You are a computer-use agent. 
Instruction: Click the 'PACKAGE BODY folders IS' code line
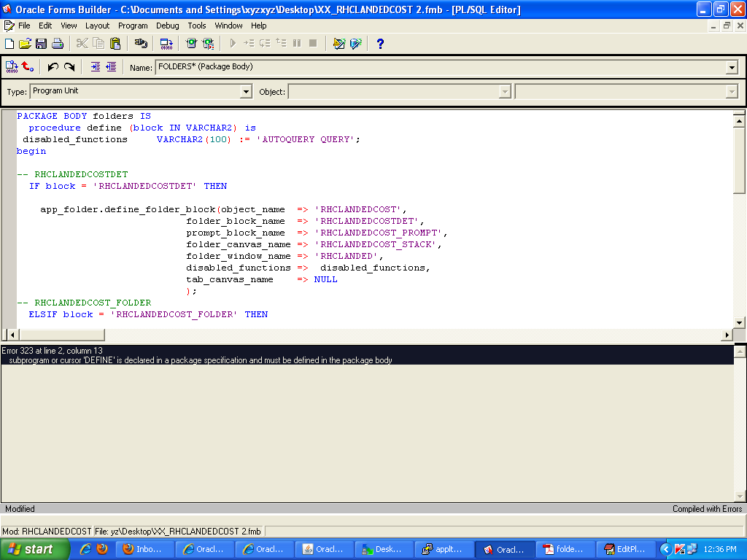(x=84, y=116)
